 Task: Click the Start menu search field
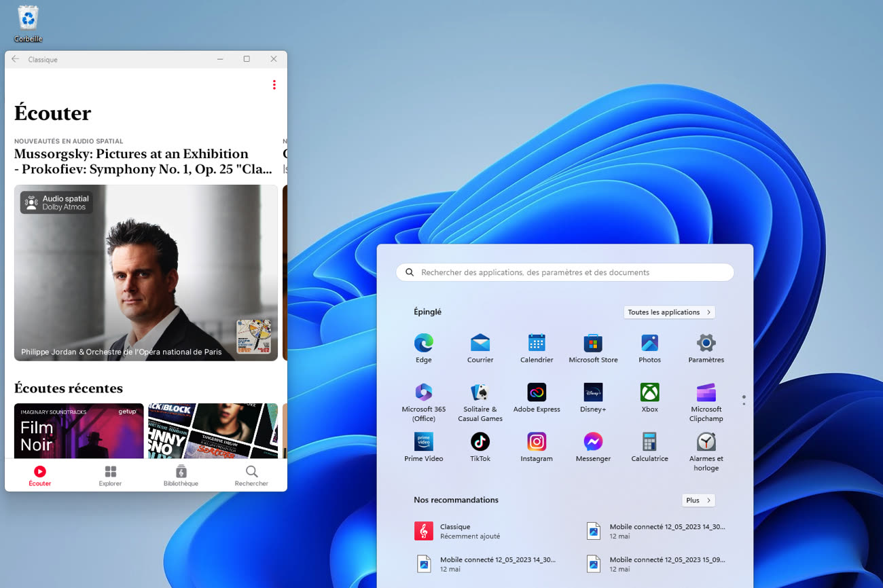pyautogui.click(x=564, y=272)
